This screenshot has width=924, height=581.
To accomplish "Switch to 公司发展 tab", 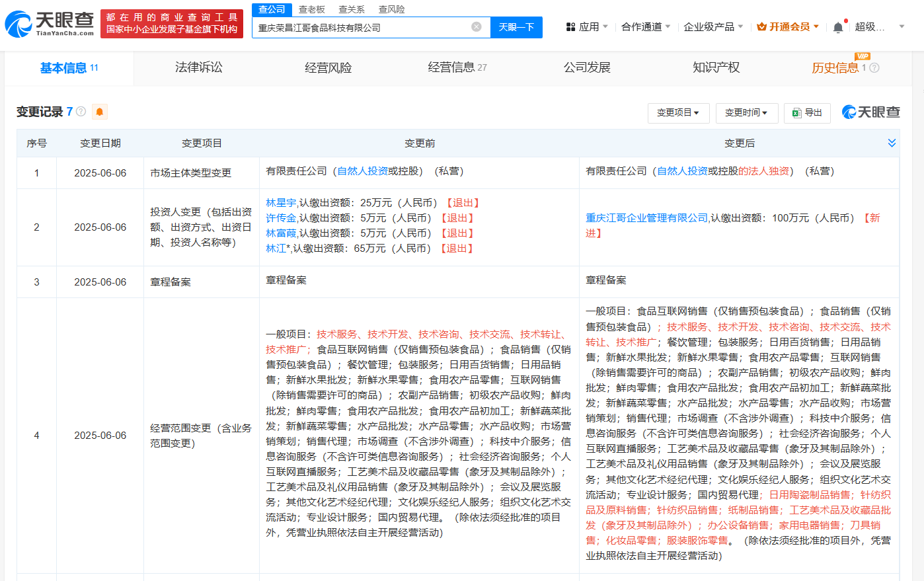I will pos(587,67).
